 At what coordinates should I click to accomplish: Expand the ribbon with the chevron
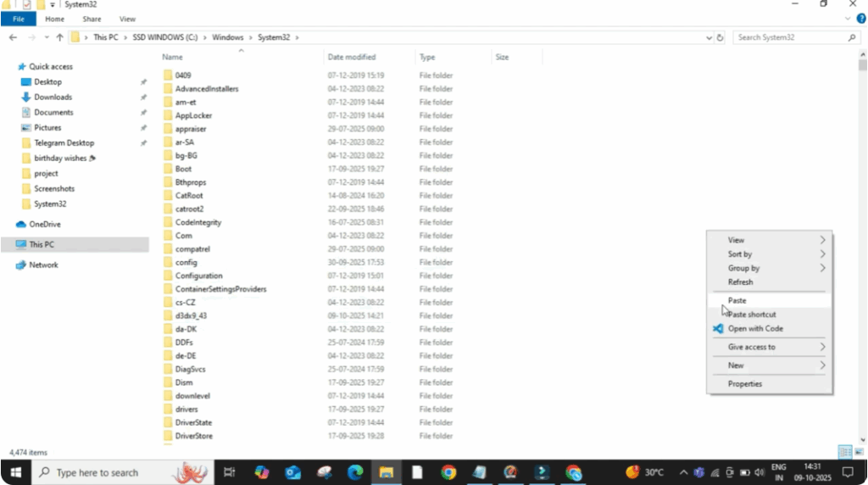(849, 19)
